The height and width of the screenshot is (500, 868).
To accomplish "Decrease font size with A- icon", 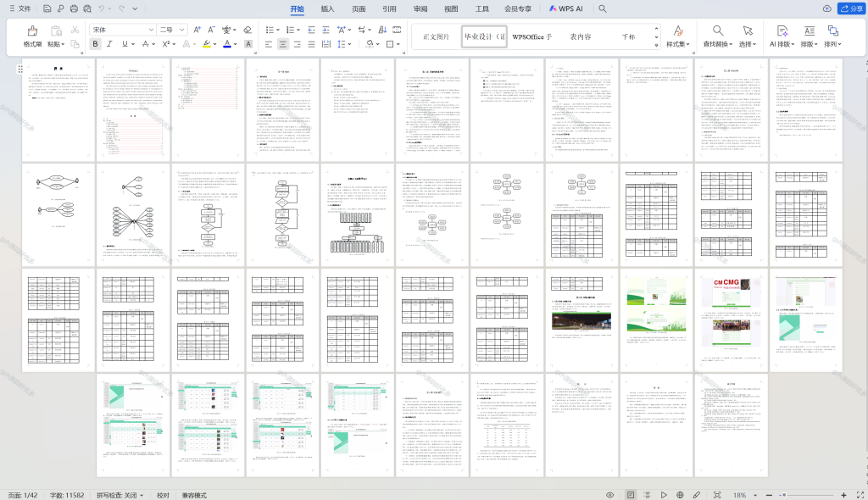I will click(211, 30).
